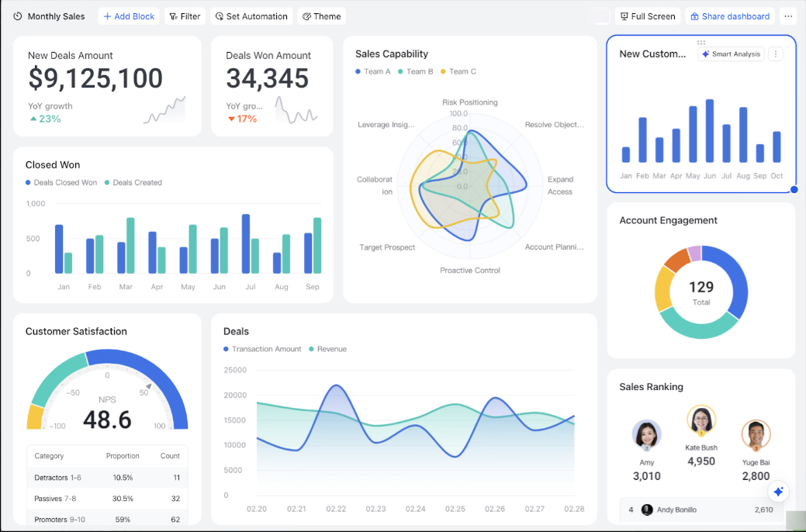806x532 pixels.
Task: Toggle Transaction Amount legend series
Action: click(263, 349)
